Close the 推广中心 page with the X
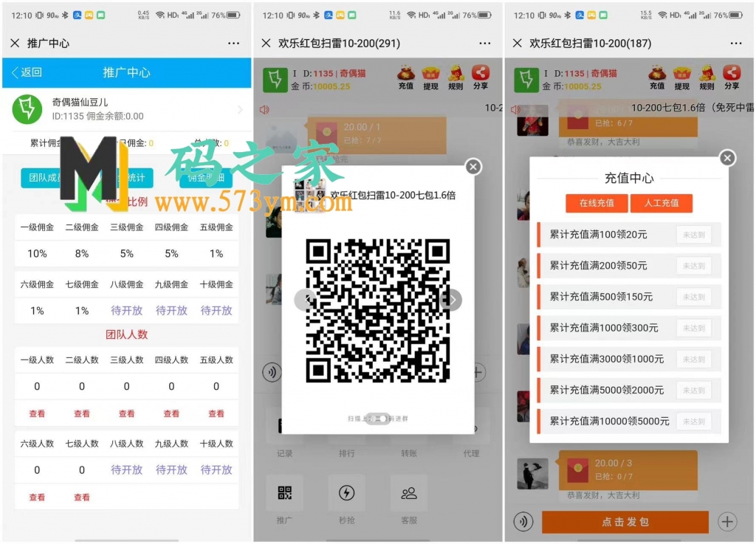 pyautogui.click(x=15, y=44)
